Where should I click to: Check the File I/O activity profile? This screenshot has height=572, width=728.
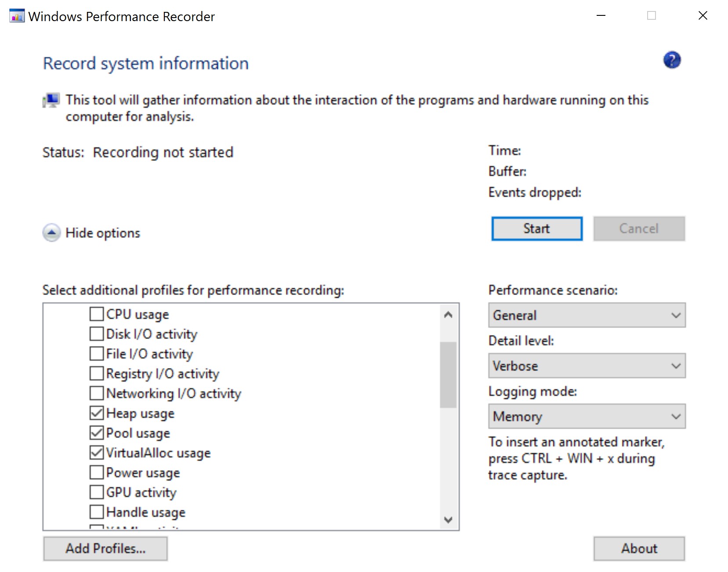[97, 353]
